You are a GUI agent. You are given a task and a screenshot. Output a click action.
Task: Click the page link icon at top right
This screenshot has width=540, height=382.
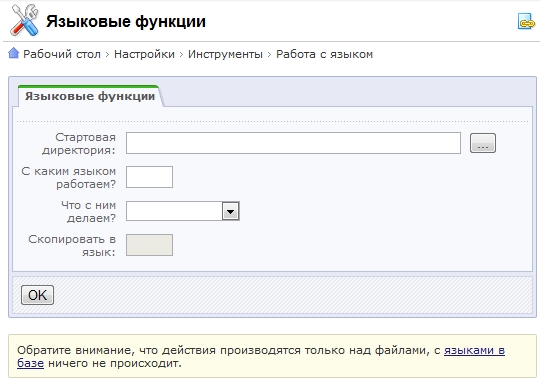pyautogui.click(x=526, y=21)
